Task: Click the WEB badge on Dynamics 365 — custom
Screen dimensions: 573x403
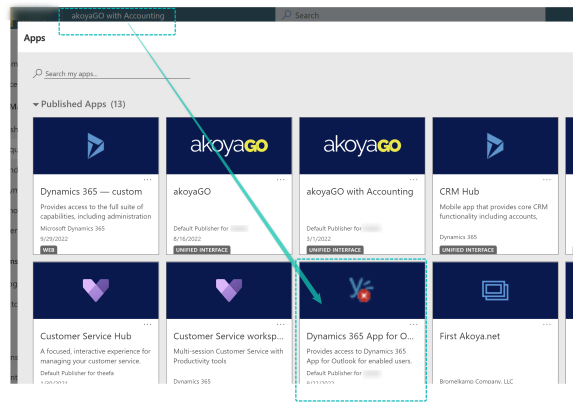Action: click(49, 250)
